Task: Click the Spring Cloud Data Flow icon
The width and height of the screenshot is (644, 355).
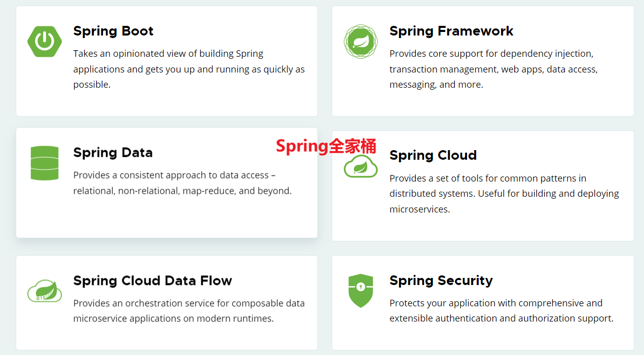Action: [45, 291]
